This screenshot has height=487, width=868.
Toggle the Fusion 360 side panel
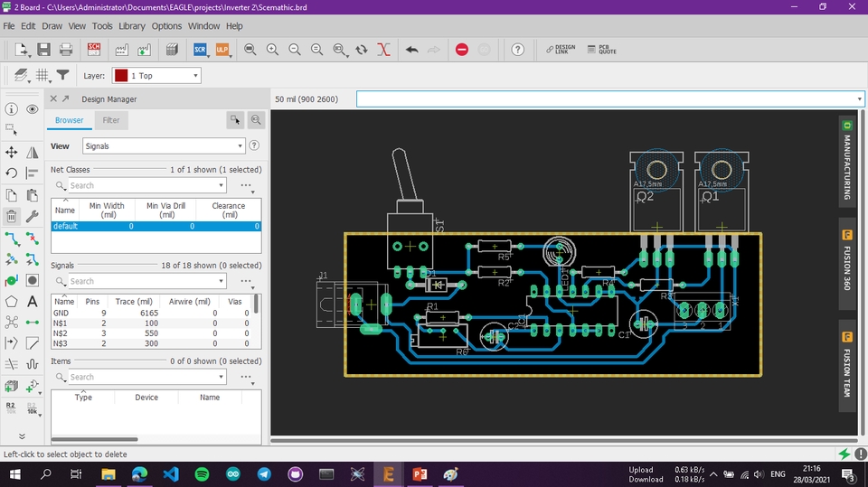(847, 263)
